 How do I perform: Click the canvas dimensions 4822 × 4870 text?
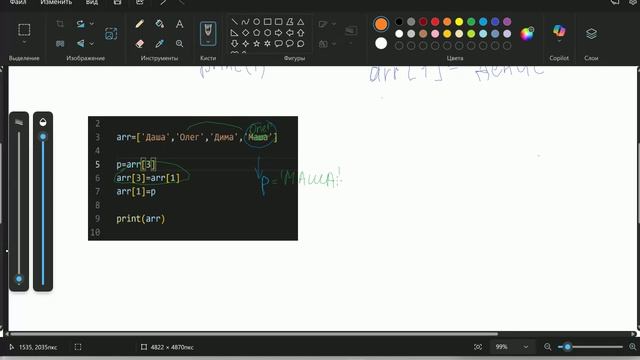pos(172,347)
